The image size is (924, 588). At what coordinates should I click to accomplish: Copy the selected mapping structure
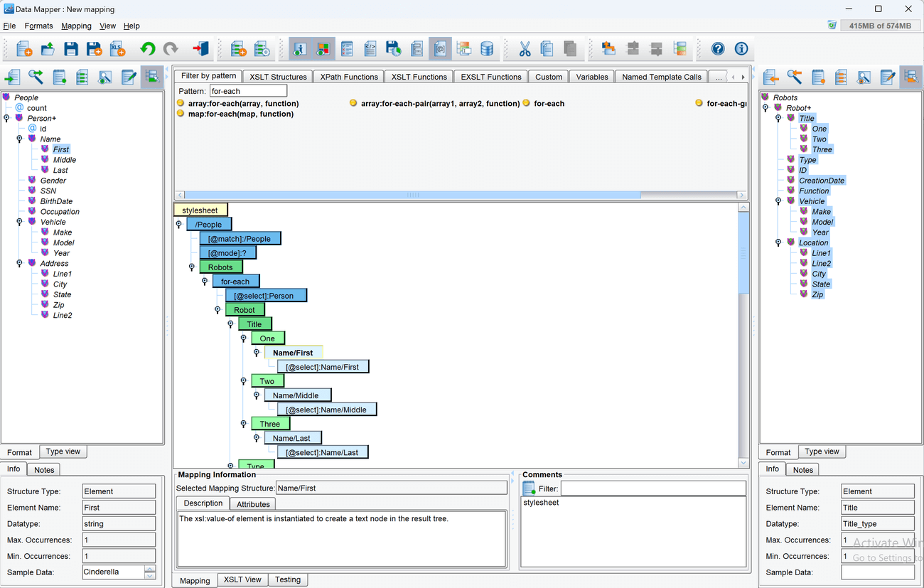click(547, 48)
